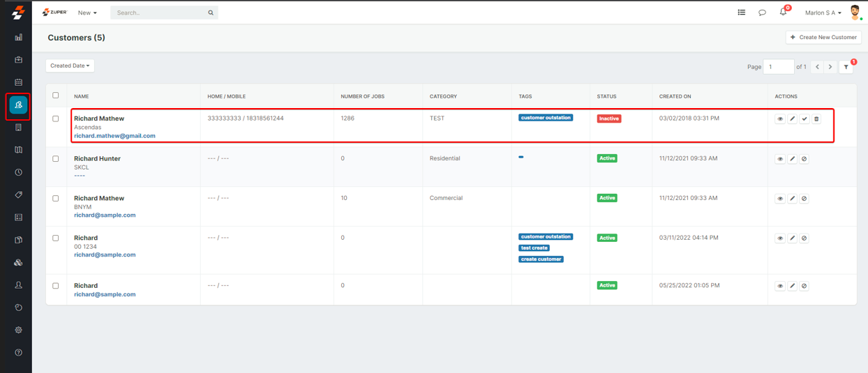Open the Customers module in sidebar
The image size is (868, 373).
coord(18,105)
